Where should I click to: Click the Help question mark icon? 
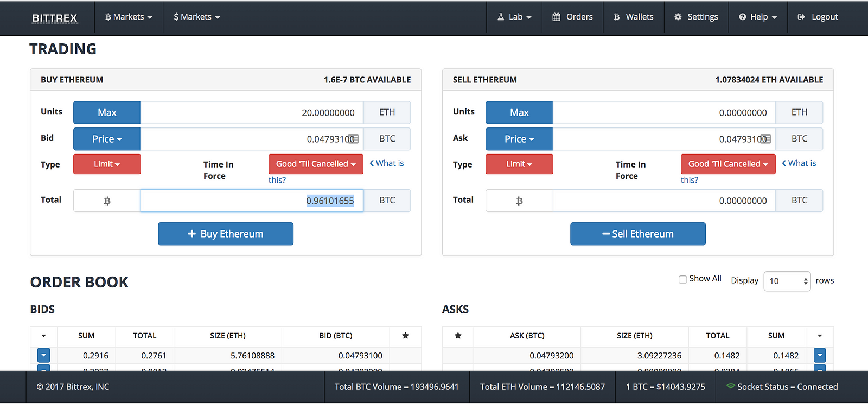click(x=743, y=17)
